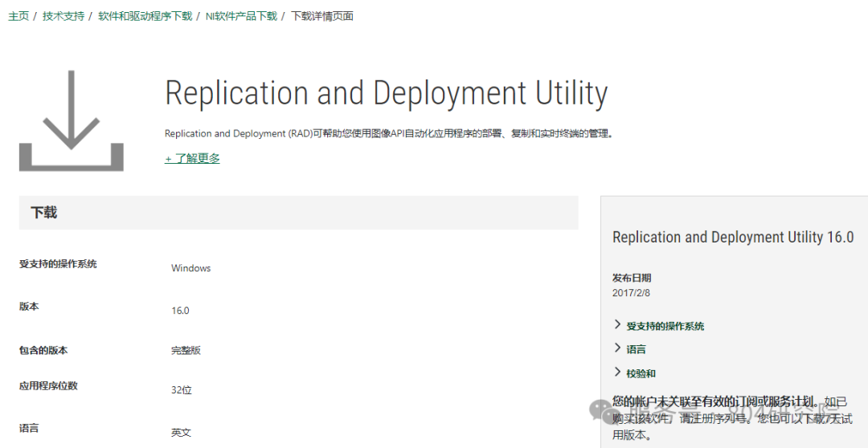The width and height of the screenshot is (868, 448).
Task: Select the release date 2017/2/8
Action: pyautogui.click(x=631, y=292)
